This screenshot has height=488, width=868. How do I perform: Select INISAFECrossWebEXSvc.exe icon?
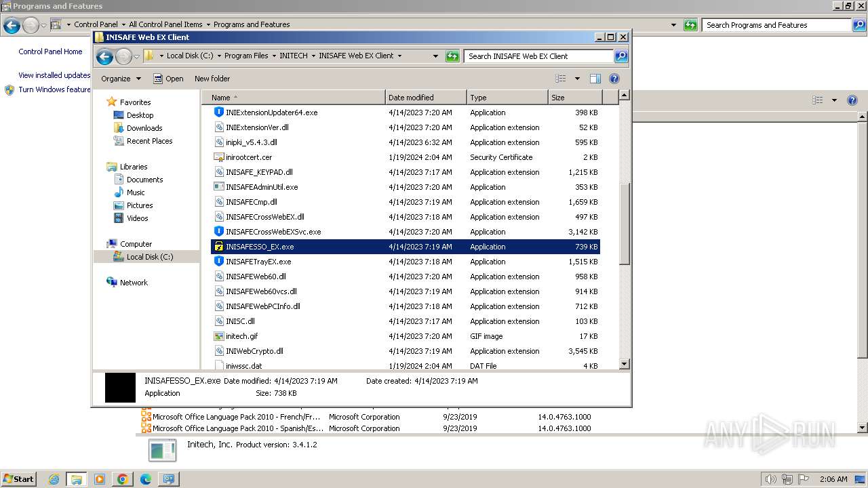point(219,232)
